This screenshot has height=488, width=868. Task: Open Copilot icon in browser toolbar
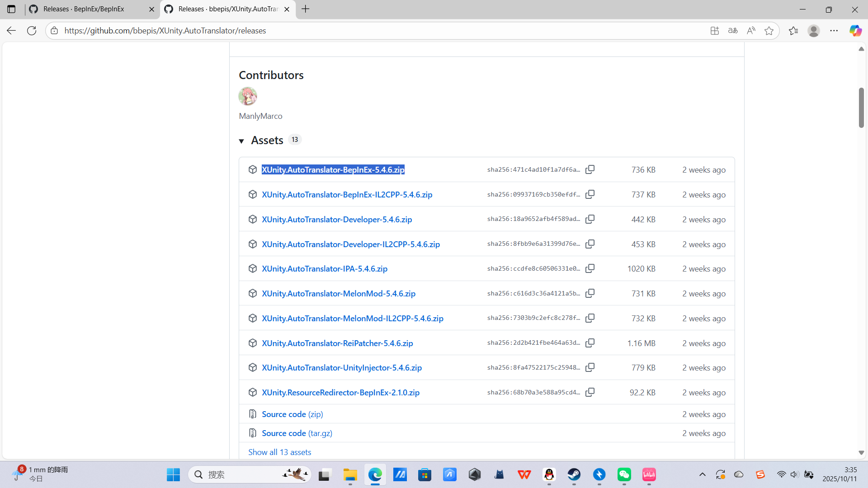click(855, 31)
